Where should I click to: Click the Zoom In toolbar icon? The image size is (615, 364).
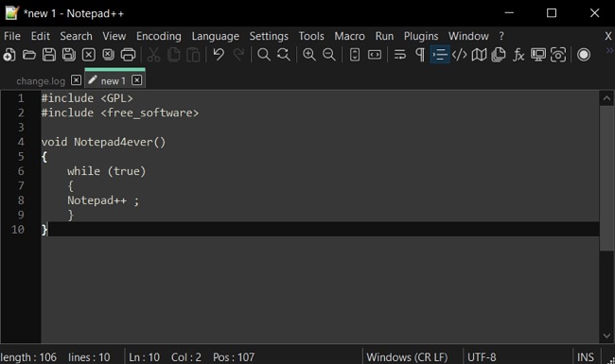309,55
